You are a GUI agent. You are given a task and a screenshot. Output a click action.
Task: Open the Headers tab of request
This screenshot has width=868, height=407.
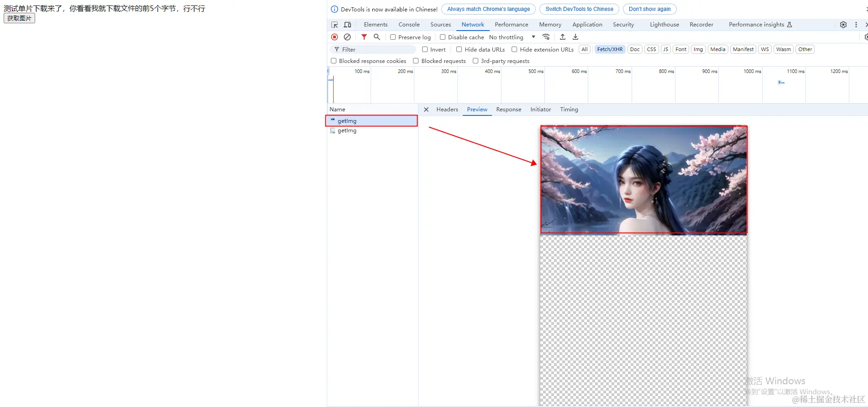pos(447,110)
